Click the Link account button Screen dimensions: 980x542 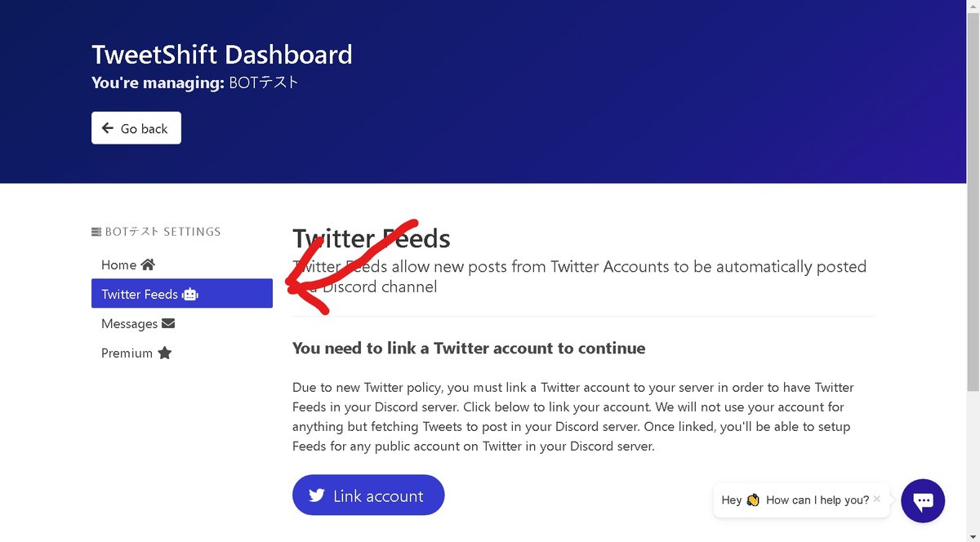(x=368, y=495)
